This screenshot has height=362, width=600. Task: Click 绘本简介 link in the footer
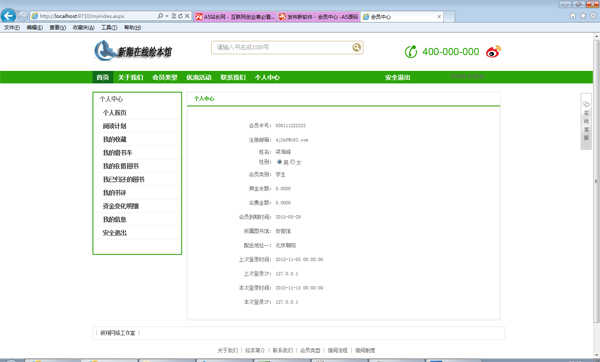tap(255, 350)
